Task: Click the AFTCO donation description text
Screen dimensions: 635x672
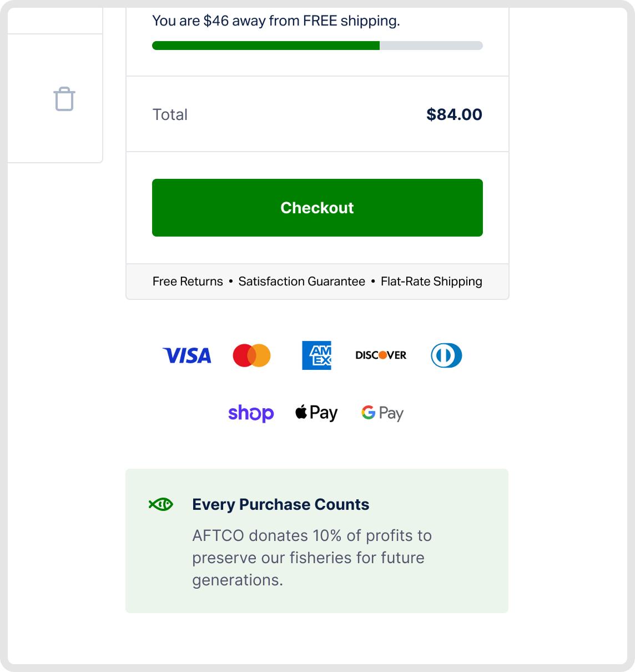Action: [311, 558]
